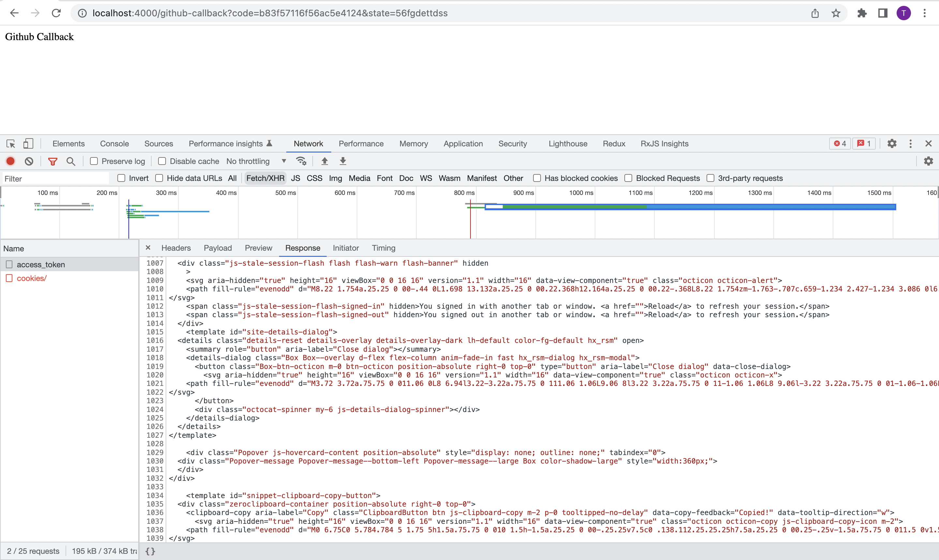Click the export HAR download icon
This screenshot has height=560, width=939.
[343, 161]
